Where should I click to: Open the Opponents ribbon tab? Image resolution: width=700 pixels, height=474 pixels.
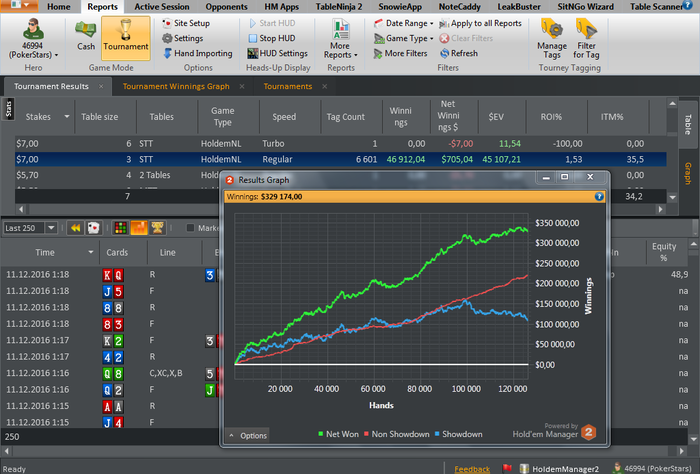tap(226, 7)
